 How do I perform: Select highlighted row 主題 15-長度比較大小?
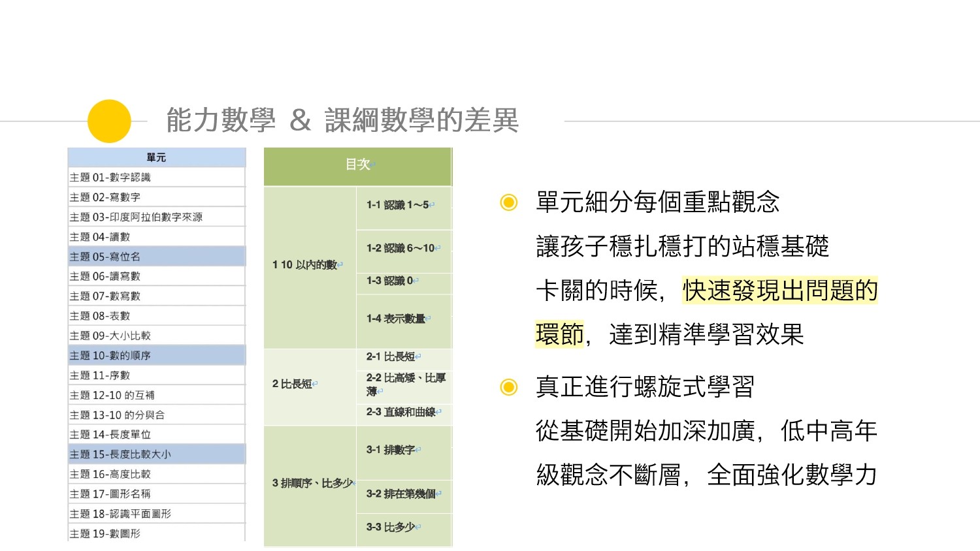tap(157, 454)
